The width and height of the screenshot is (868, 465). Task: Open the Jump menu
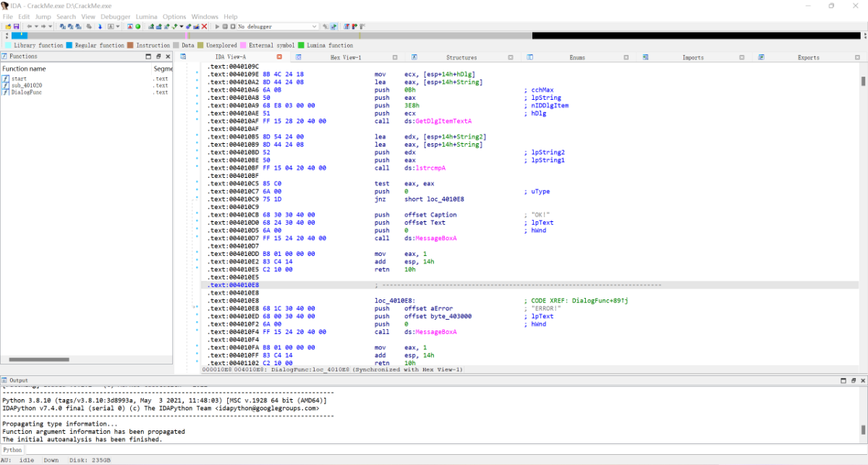point(43,17)
